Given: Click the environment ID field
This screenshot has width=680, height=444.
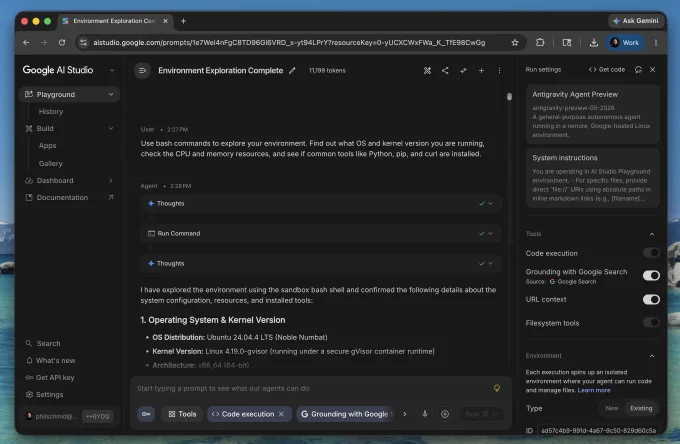Looking at the screenshot, I should pos(598,431).
